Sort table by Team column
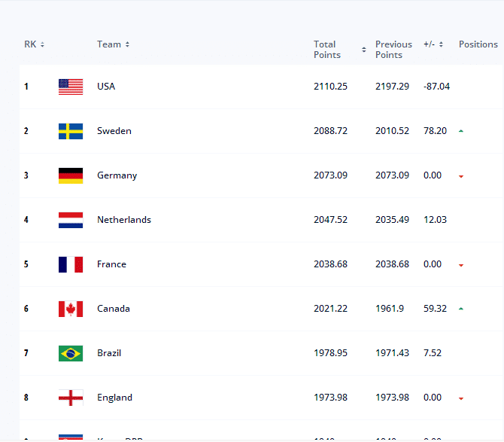 [x=113, y=44]
